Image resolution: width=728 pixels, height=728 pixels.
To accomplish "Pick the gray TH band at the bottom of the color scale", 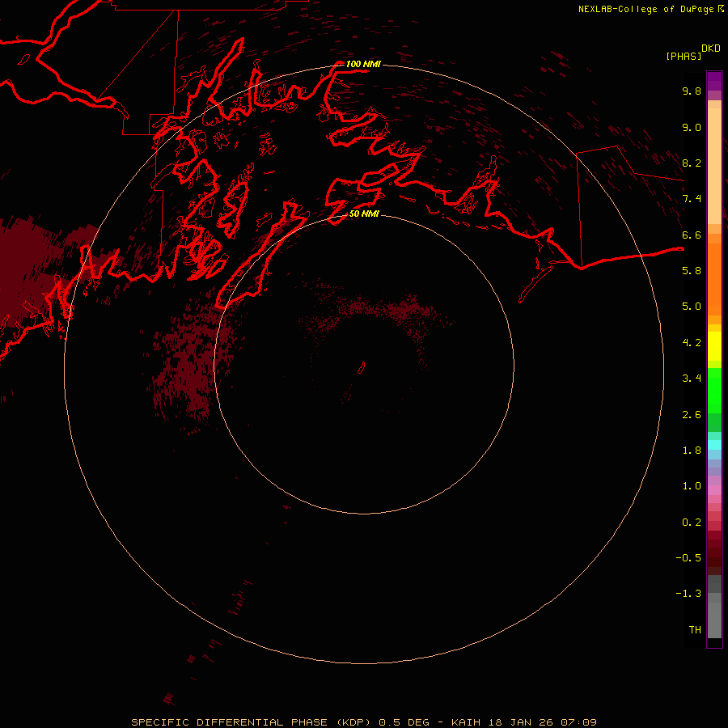I will (x=714, y=620).
